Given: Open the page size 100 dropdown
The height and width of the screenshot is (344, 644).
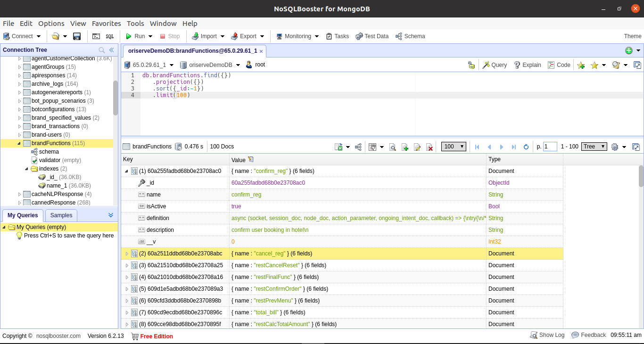Looking at the screenshot, I should pos(454,147).
